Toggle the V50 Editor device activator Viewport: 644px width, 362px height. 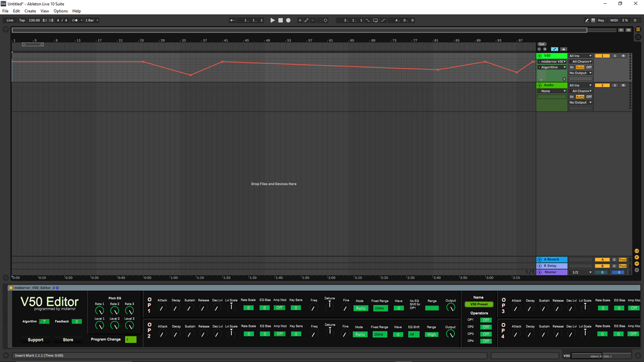click(x=11, y=288)
